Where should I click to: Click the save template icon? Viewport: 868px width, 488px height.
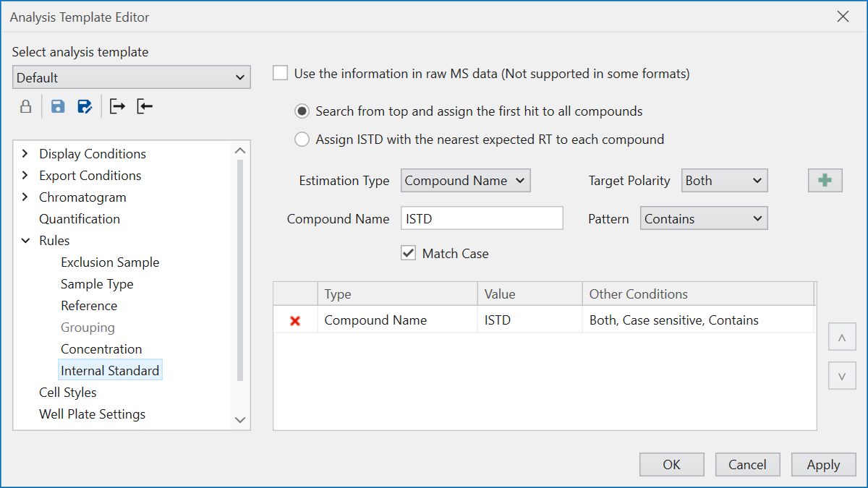pyautogui.click(x=58, y=107)
